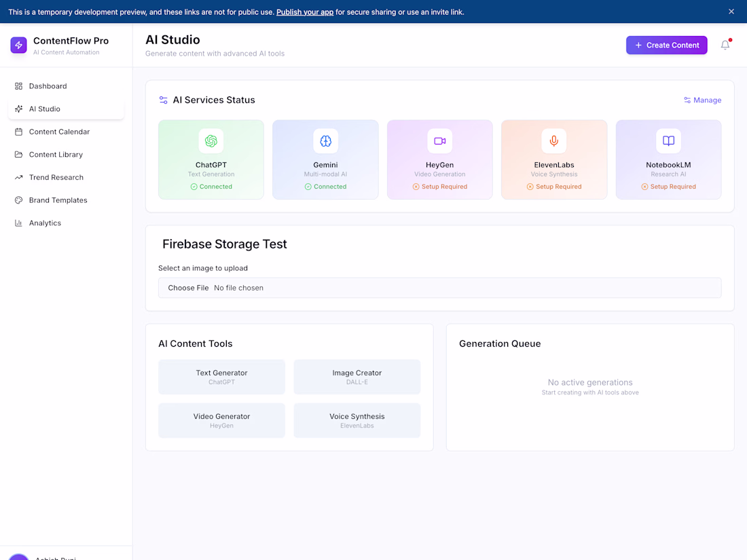Select AI Studio in the sidebar

[67, 109]
